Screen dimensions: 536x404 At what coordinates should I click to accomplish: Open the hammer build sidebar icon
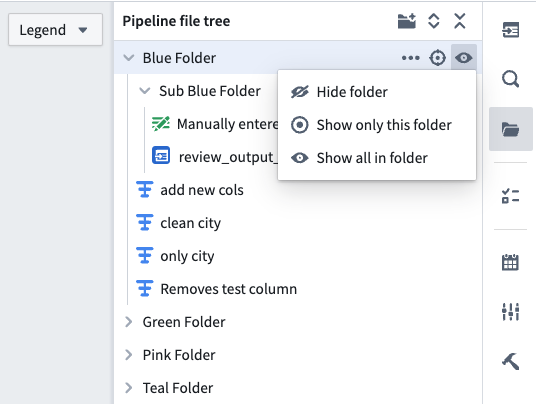(511, 361)
